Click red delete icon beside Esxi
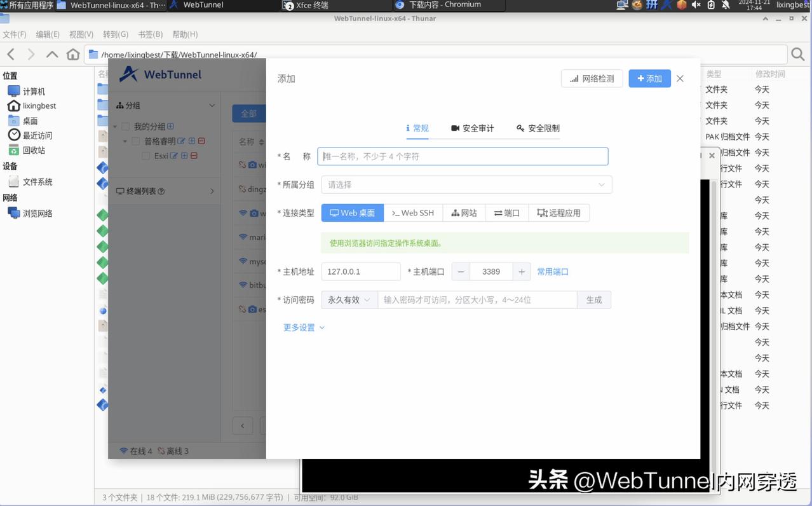 click(194, 156)
